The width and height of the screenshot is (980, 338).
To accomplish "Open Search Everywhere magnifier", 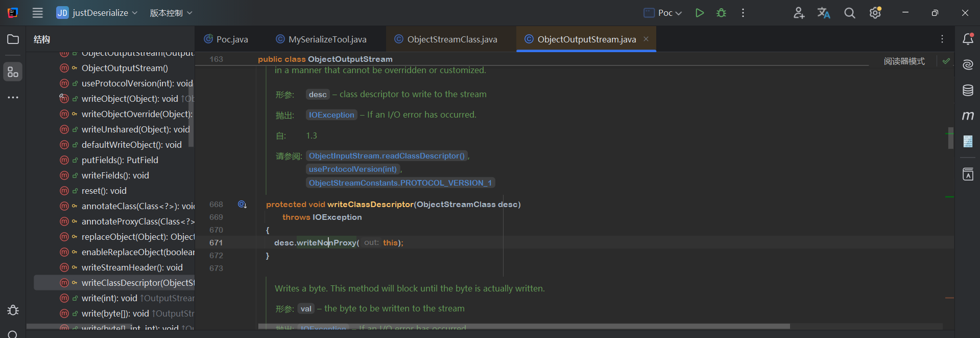I will pyautogui.click(x=849, y=13).
